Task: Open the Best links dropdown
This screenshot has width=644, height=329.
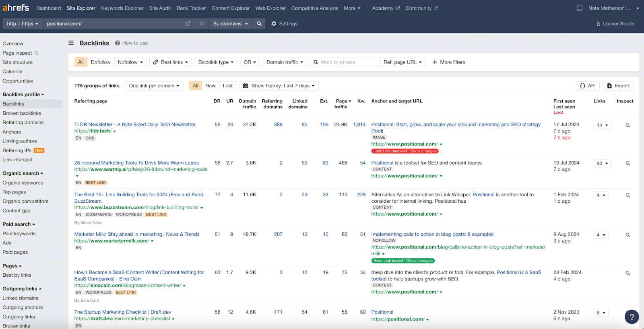Action: (171, 62)
